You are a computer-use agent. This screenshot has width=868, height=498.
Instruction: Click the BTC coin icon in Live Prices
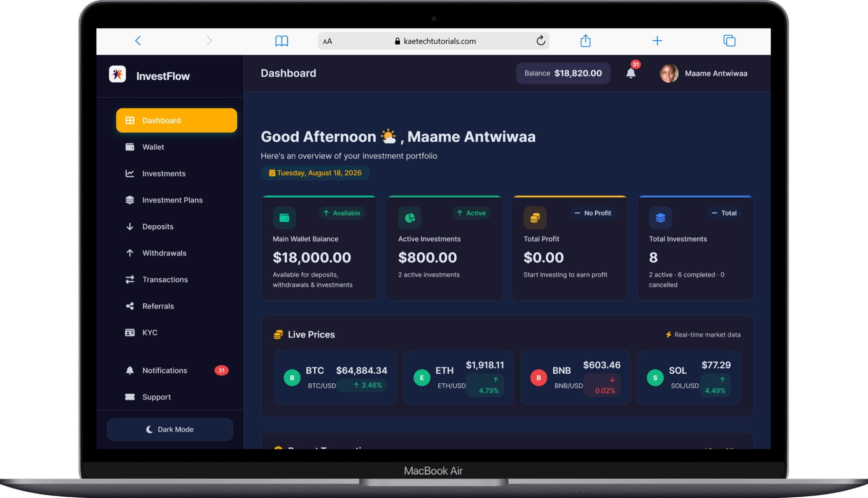pyautogui.click(x=292, y=378)
